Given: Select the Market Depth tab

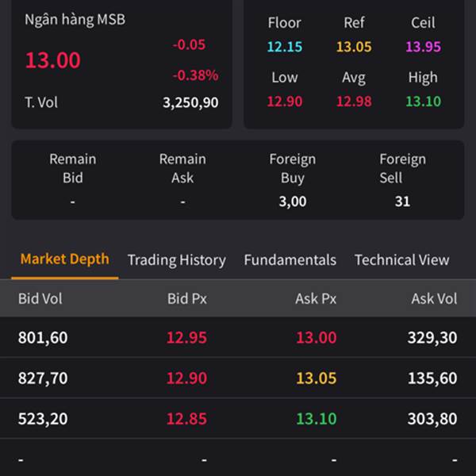Looking at the screenshot, I should [64, 259].
